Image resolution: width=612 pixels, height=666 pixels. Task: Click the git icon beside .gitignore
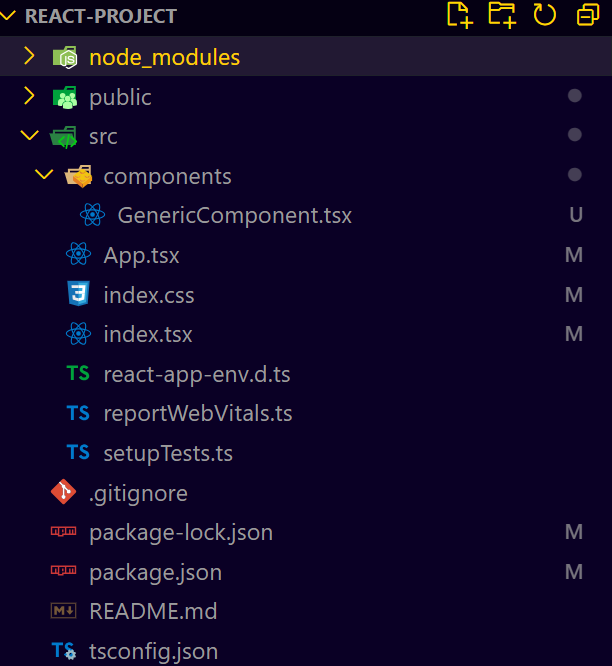coord(64,492)
